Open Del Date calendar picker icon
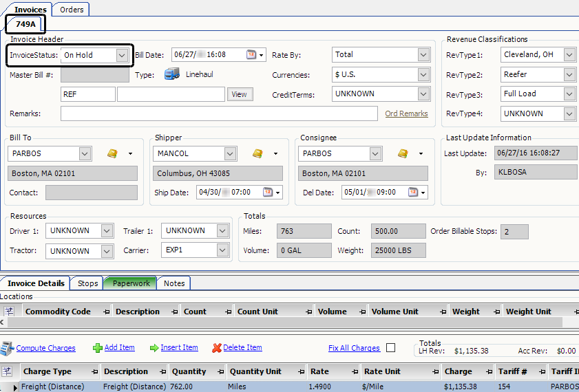579x392 pixels. pos(413,192)
